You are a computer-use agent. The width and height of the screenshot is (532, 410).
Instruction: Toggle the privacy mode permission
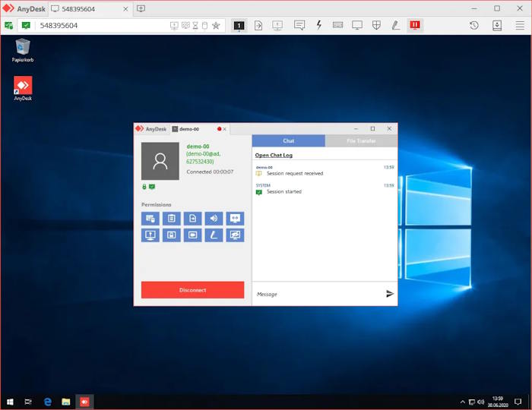click(x=235, y=235)
